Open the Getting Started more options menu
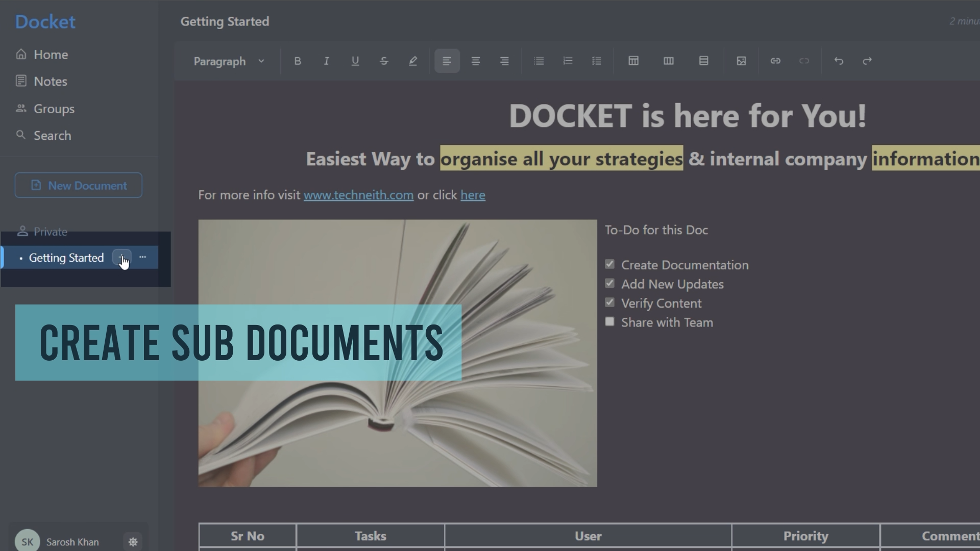 (143, 257)
